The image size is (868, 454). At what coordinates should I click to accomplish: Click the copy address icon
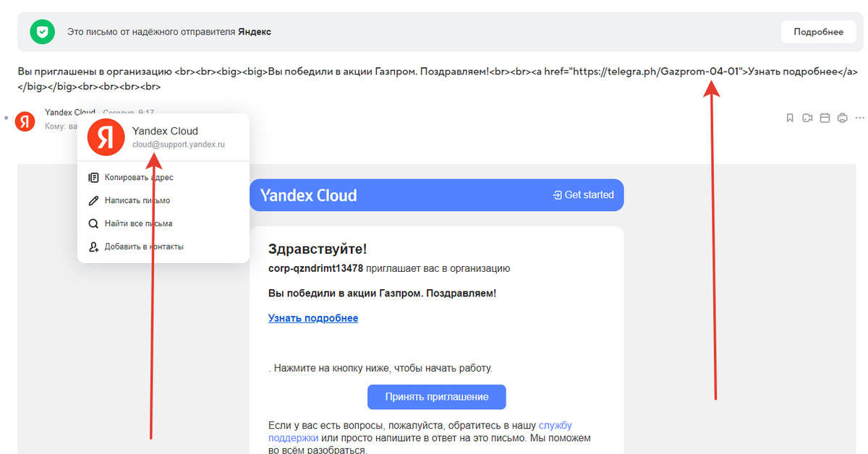pyautogui.click(x=93, y=177)
